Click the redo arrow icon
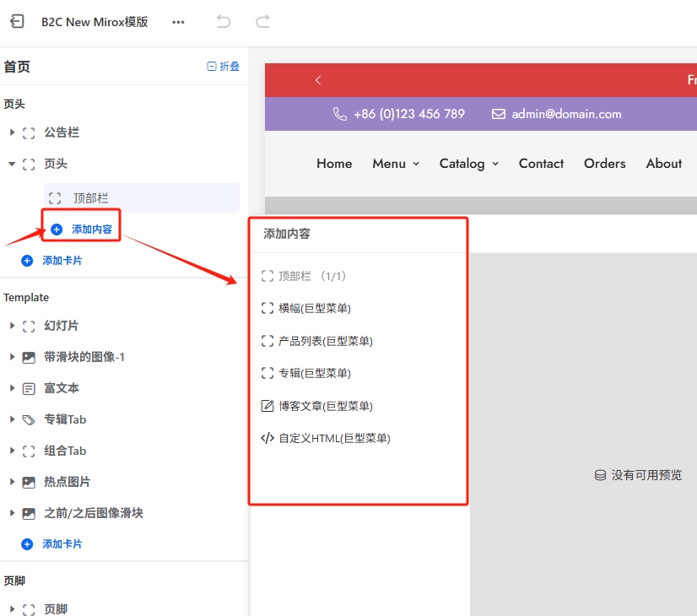 [x=262, y=22]
